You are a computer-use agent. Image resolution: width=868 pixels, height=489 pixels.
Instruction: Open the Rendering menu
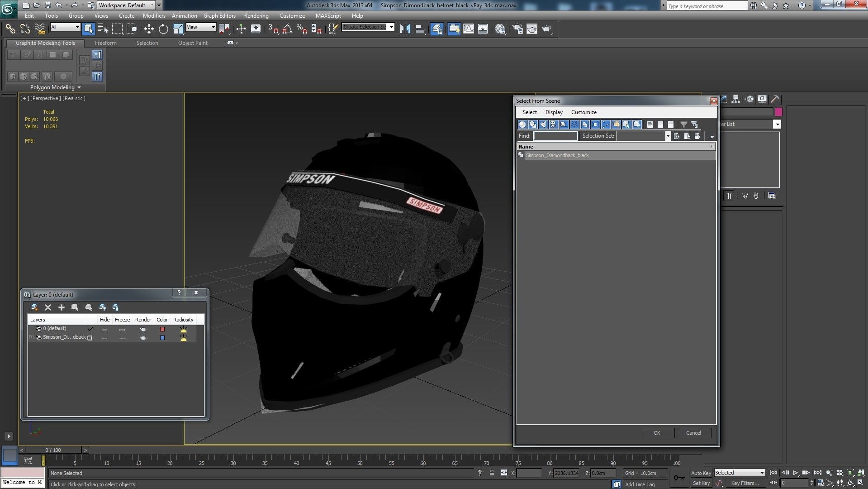[256, 15]
